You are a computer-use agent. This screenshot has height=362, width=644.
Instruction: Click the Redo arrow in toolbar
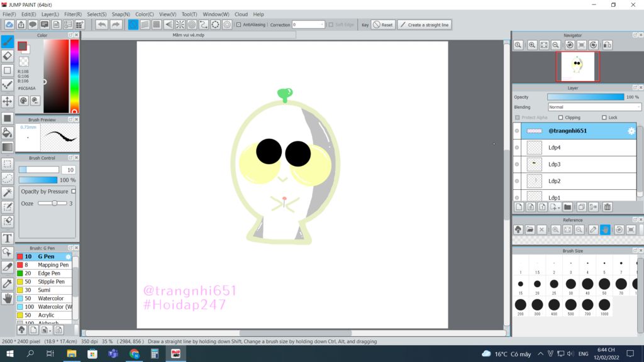(116, 25)
